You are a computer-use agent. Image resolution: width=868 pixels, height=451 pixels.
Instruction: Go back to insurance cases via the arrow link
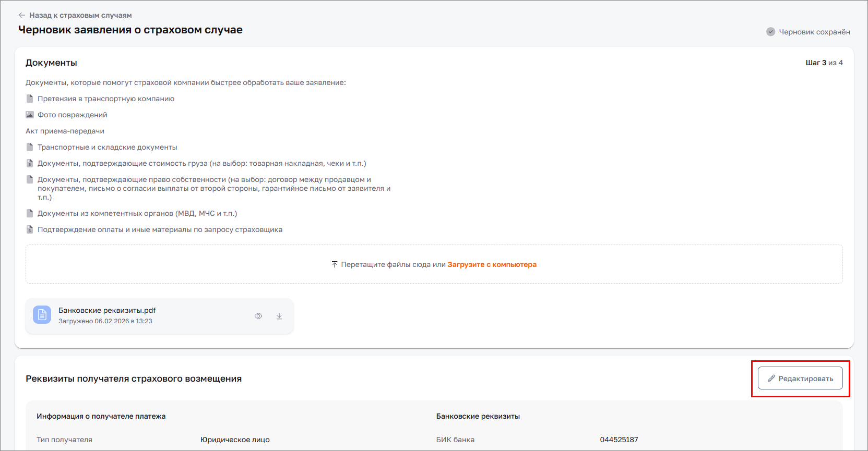click(x=75, y=15)
